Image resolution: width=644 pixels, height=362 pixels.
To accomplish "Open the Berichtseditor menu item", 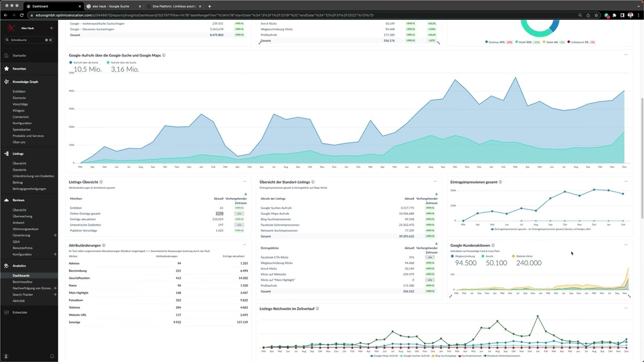I will pos(22,282).
